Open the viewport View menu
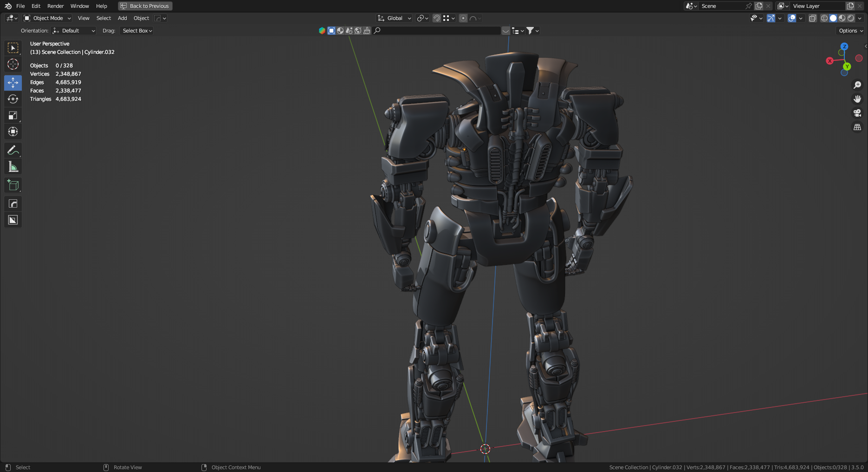Screen dimensions: 868x472 coord(84,18)
